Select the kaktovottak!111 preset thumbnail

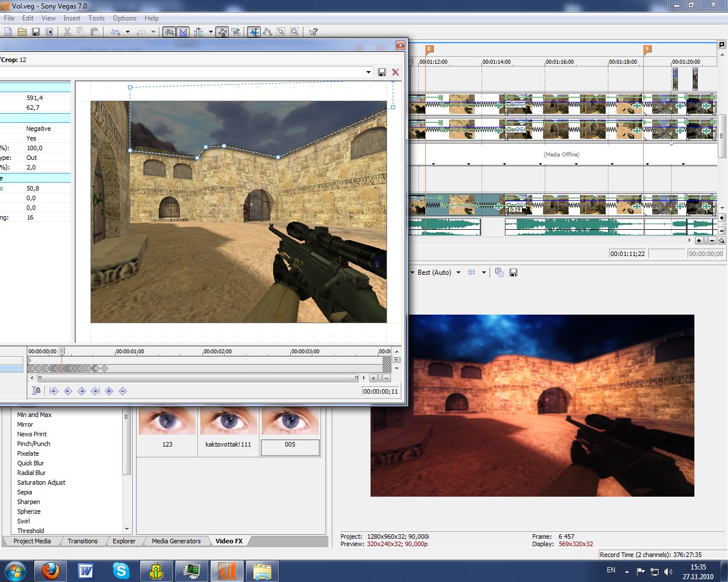228,431
